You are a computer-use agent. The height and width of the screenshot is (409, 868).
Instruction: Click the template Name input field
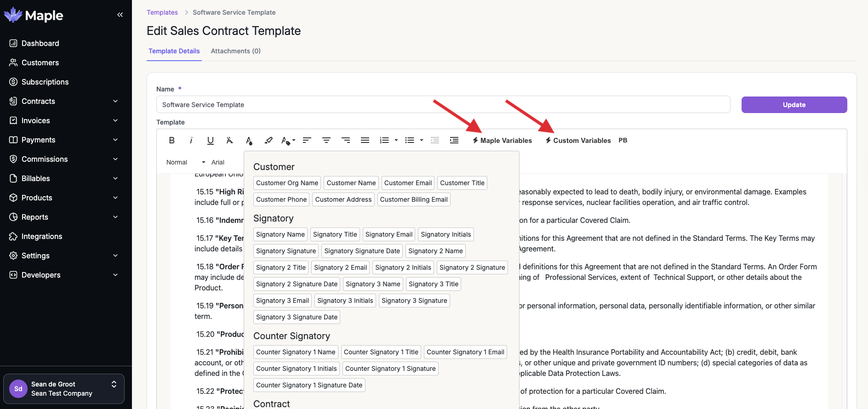[x=443, y=105]
